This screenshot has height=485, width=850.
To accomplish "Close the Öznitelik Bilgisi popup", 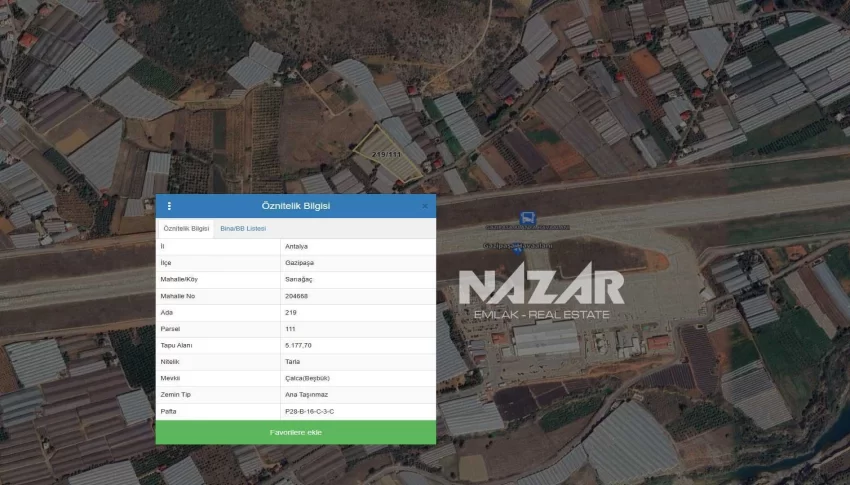I will coord(424,206).
